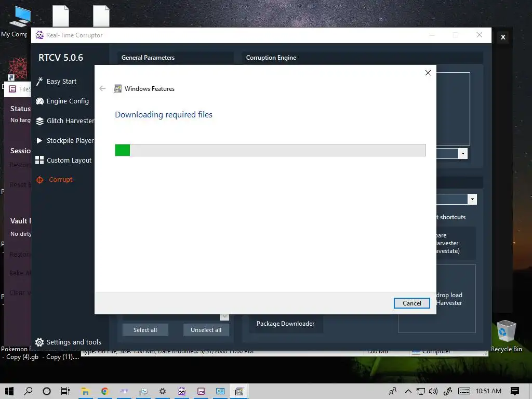
Task: Open touch keyboard tray icon
Action: pos(464,391)
